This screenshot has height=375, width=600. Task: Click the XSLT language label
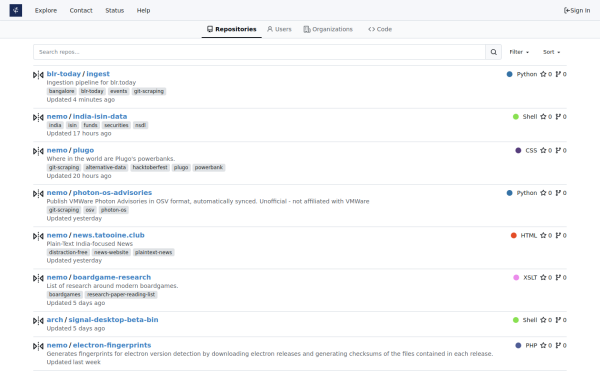click(530, 277)
